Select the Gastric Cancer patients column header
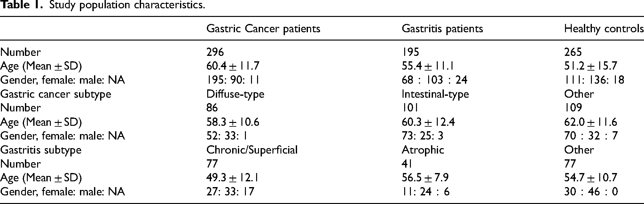The height and width of the screenshot is (204, 644). point(263,29)
